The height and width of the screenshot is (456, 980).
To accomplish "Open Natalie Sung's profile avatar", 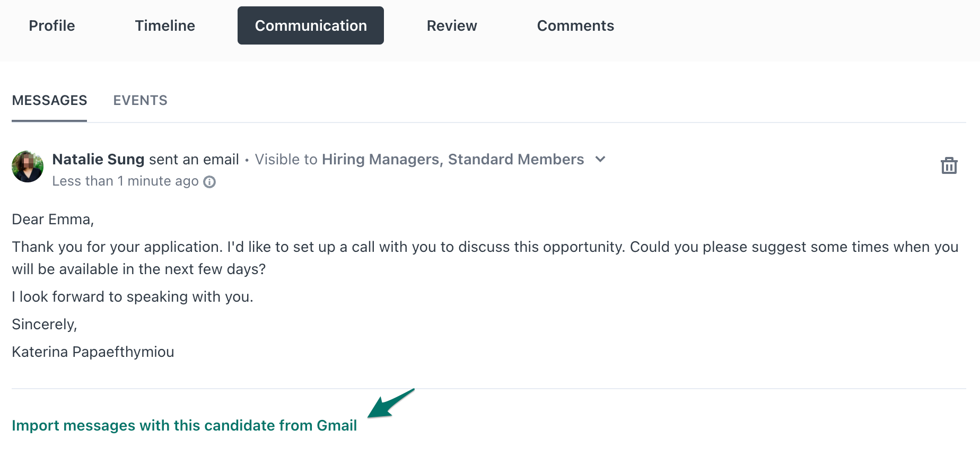I will (x=27, y=166).
